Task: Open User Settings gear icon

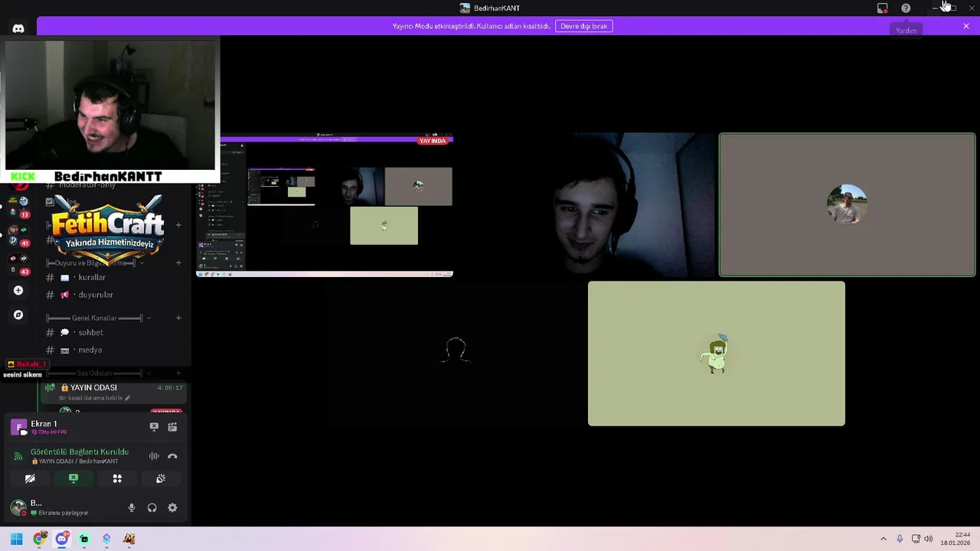Action: [172, 507]
